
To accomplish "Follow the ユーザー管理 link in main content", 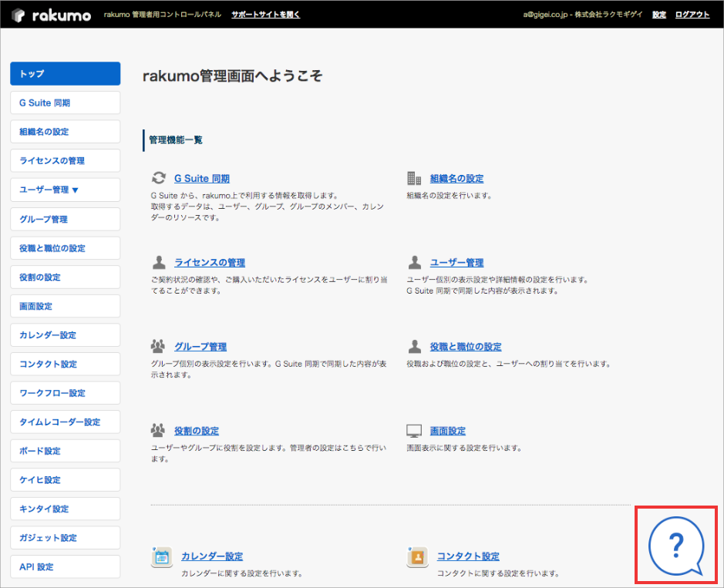I will tap(456, 263).
